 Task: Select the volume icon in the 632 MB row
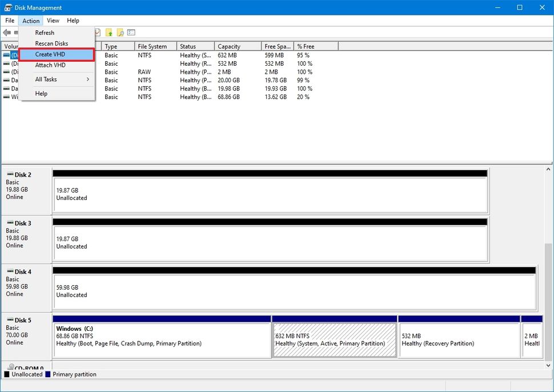6,55
